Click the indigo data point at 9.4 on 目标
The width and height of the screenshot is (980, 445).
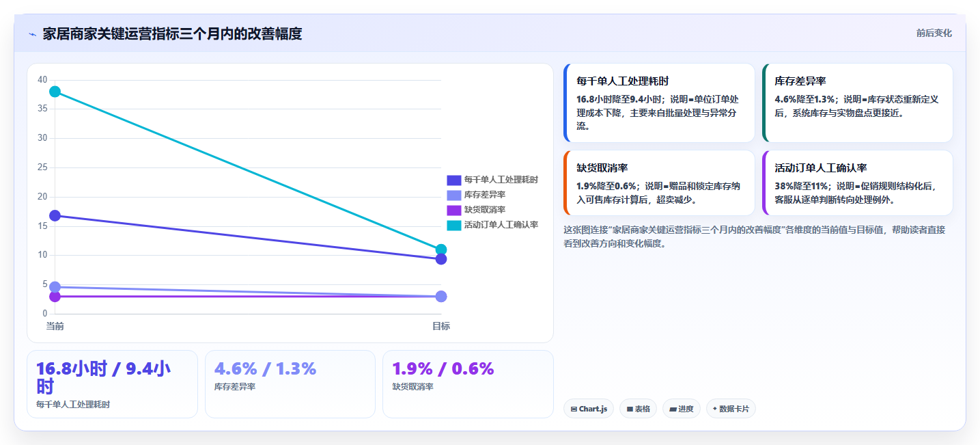pyautogui.click(x=441, y=259)
